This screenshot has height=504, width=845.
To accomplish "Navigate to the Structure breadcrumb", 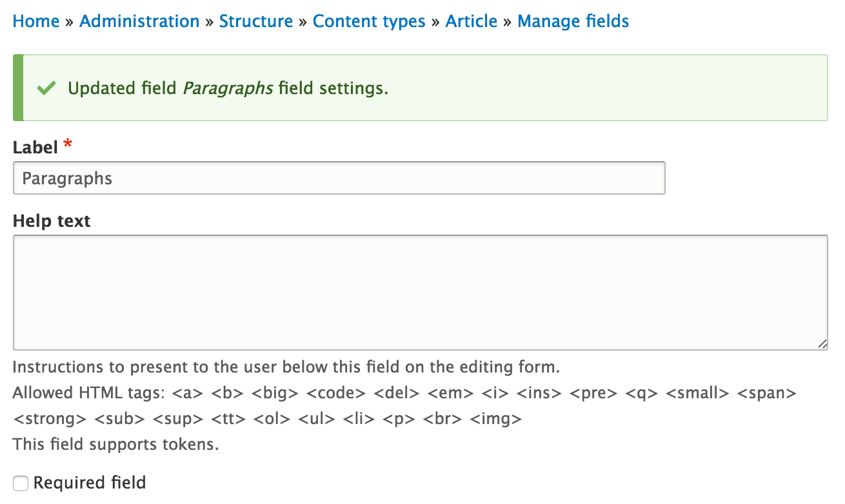I will click(x=256, y=21).
